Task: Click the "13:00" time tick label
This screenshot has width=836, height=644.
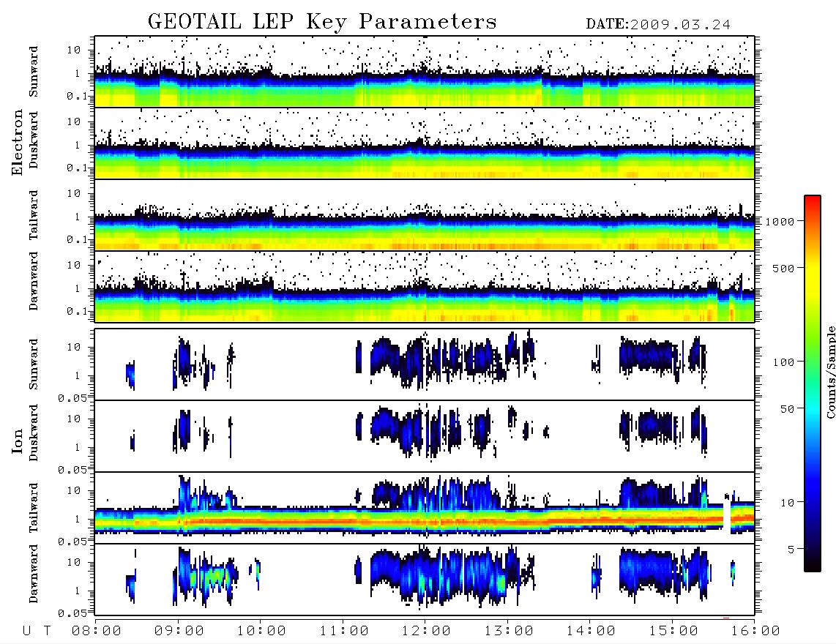Action: [508, 632]
